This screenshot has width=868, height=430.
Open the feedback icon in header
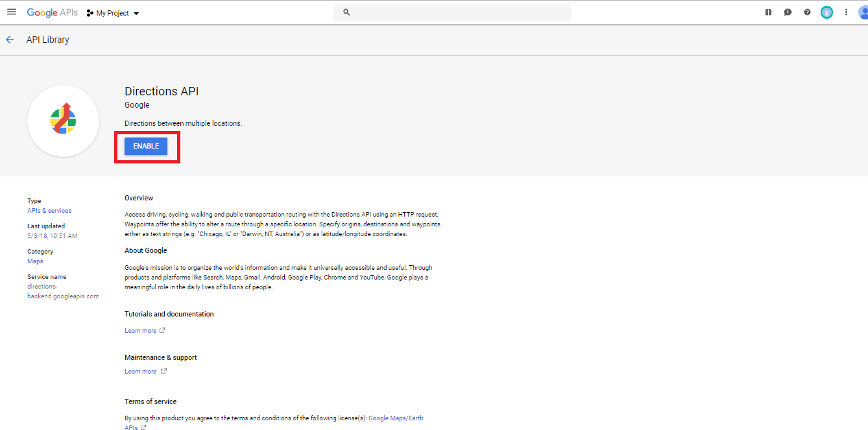point(788,12)
